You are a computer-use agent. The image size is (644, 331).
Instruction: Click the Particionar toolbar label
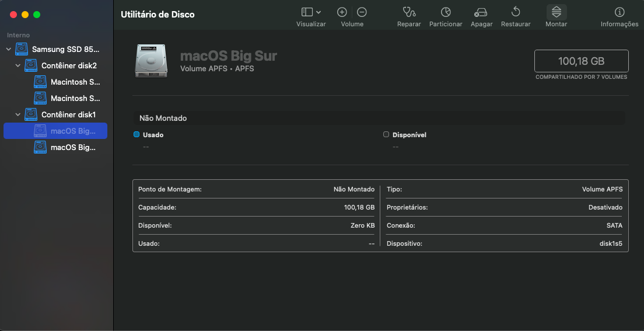pyautogui.click(x=446, y=25)
